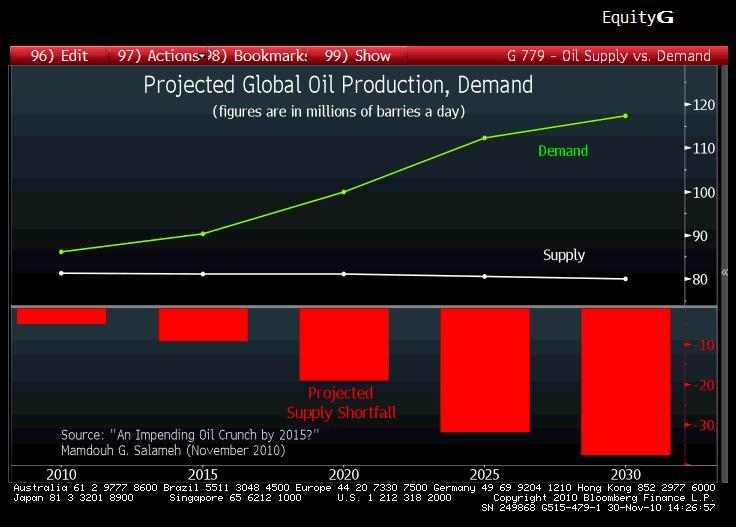The width and height of the screenshot is (736, 527).
Task: Collapse the side panel with double chevron
Action: 725,272
